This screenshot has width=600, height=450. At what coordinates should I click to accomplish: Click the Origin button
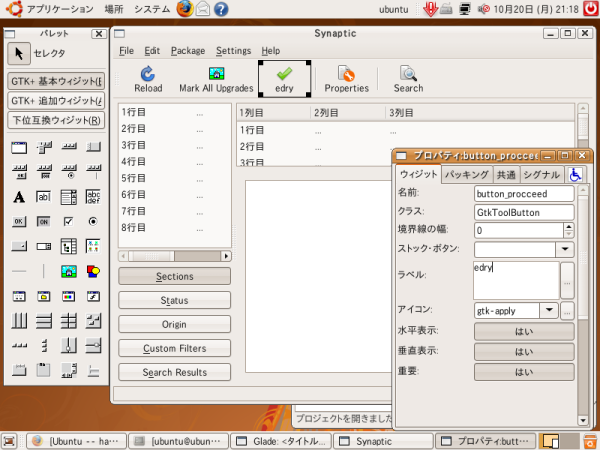click(x=174, y=324)
